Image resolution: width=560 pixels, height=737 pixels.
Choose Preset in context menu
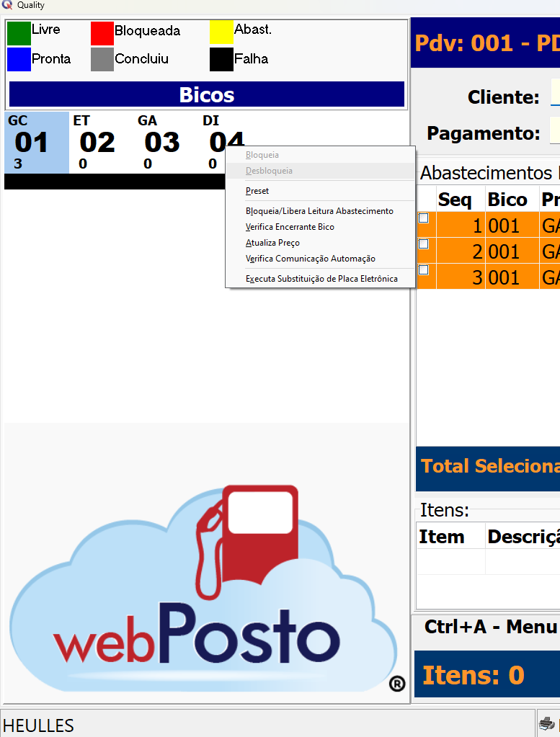click(320, 192)
